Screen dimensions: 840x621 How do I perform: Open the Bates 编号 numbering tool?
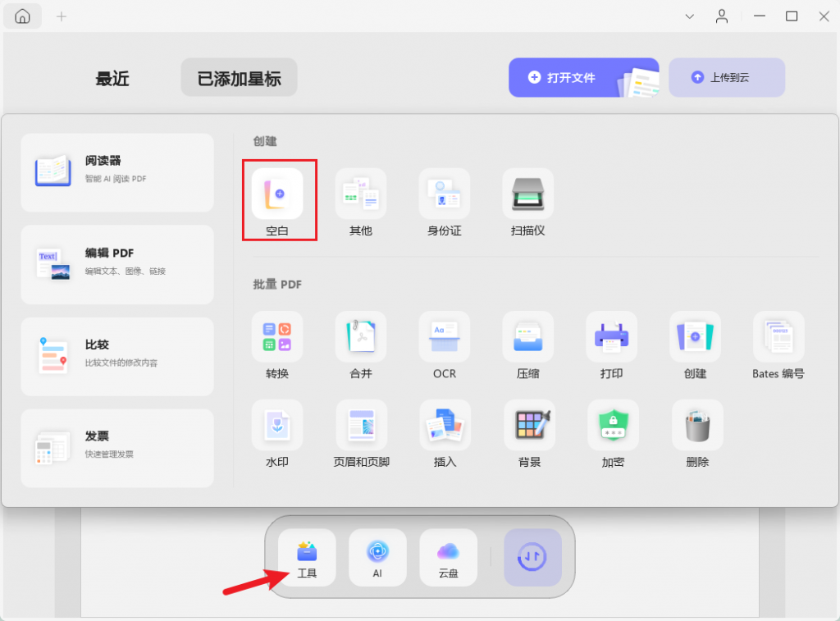point(779,337)
